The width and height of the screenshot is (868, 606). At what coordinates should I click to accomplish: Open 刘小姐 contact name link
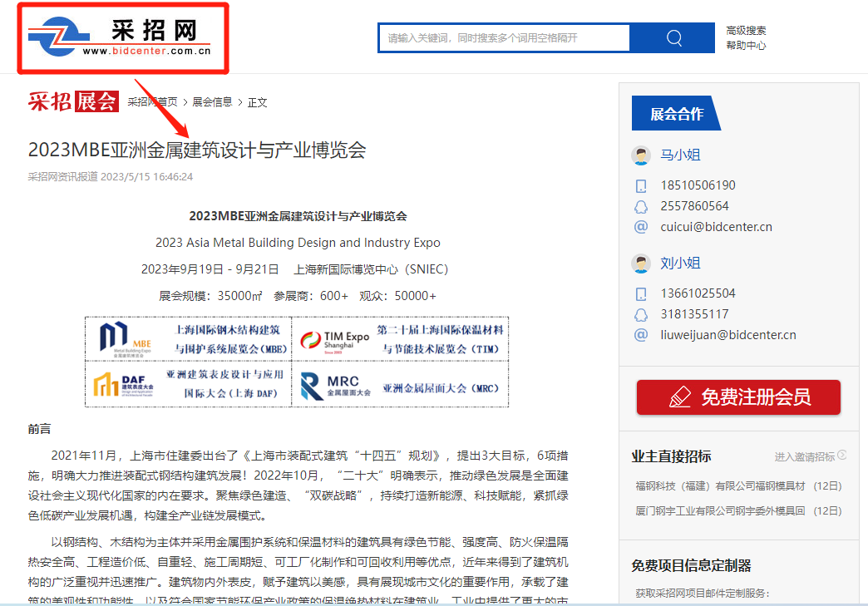point(680,263)
